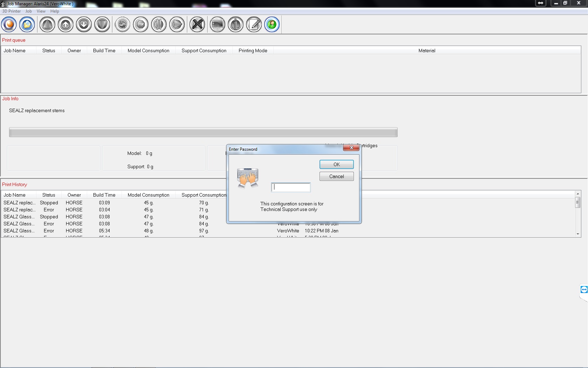
Task: Click the pencil and paper icon
Action: point(254,25)
